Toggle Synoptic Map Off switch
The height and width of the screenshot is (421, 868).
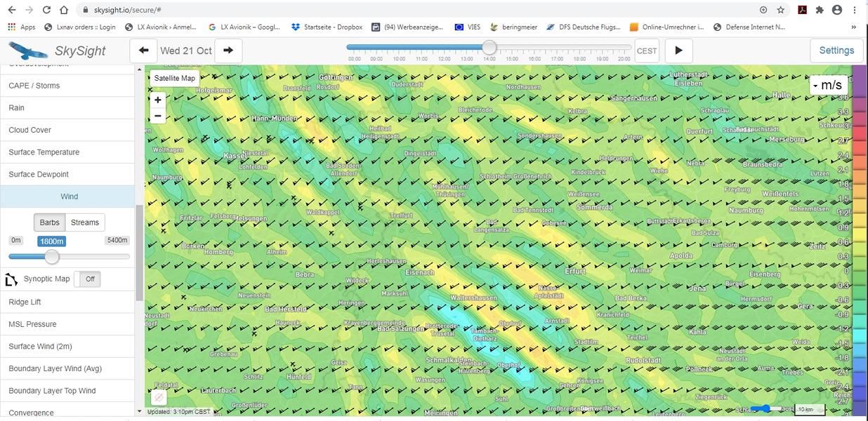88,279
